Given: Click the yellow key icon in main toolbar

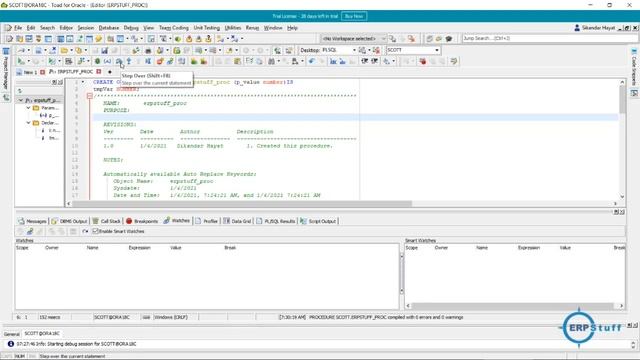Looking at the screenshot, I should [98, 39].
